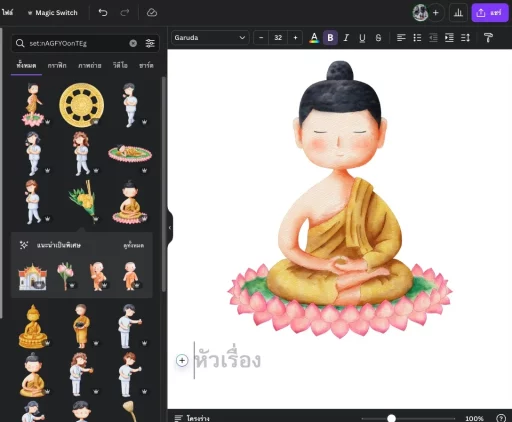Screen dimensions: 512x422
Task: Click the copy style paint roller icon
Action: coord(488,38)
